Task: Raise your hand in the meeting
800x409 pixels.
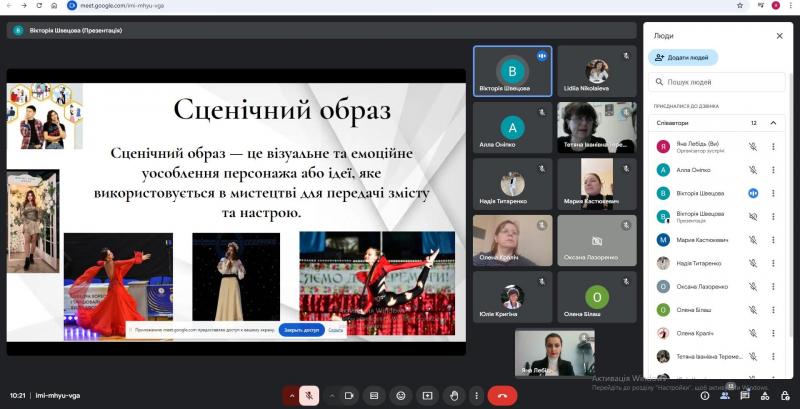Action: (x=454, y=396)
